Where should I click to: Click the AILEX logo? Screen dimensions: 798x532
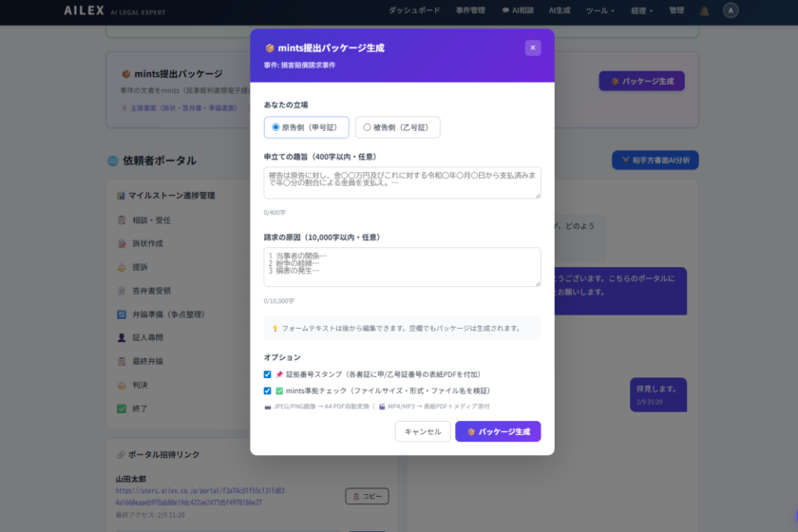pos(84,10)
